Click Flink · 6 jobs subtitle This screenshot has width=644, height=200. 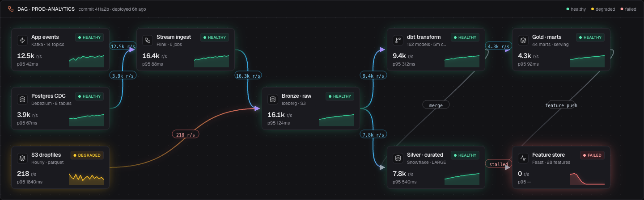pyautogui.click(x=169, y=44)
